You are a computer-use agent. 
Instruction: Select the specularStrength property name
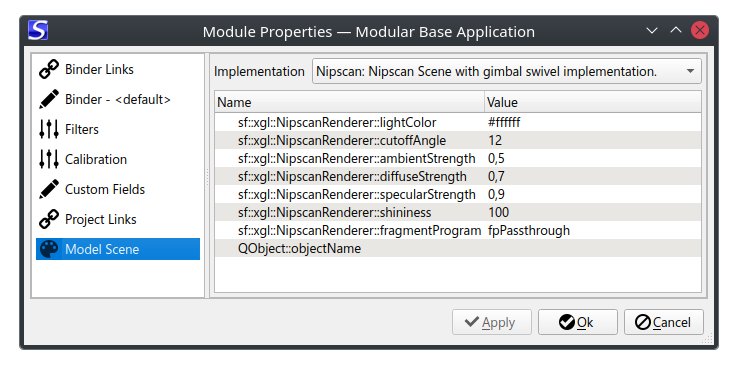[x=356, y=195]
